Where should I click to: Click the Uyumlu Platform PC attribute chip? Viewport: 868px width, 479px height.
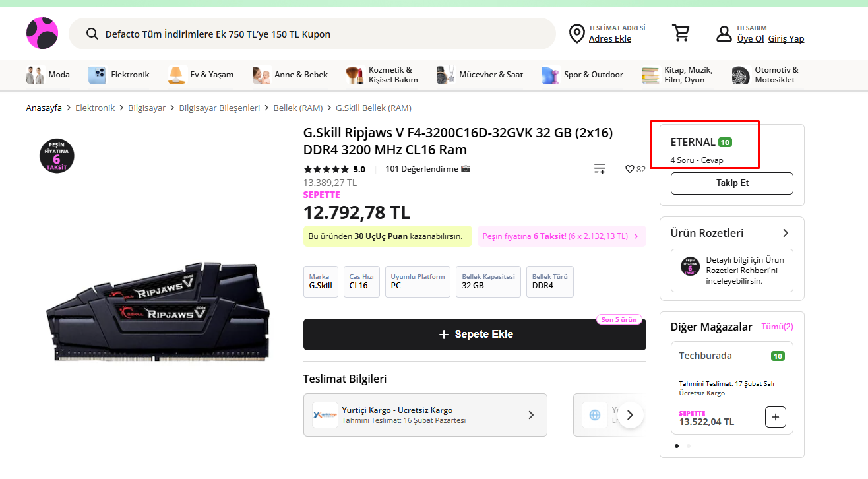418,282
